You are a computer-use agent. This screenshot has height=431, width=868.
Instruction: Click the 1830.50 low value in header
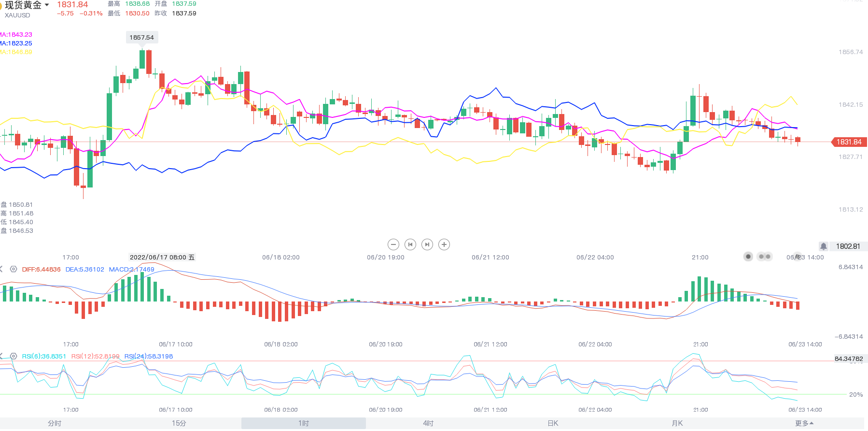pyautogui.click(x=138, y=14)
